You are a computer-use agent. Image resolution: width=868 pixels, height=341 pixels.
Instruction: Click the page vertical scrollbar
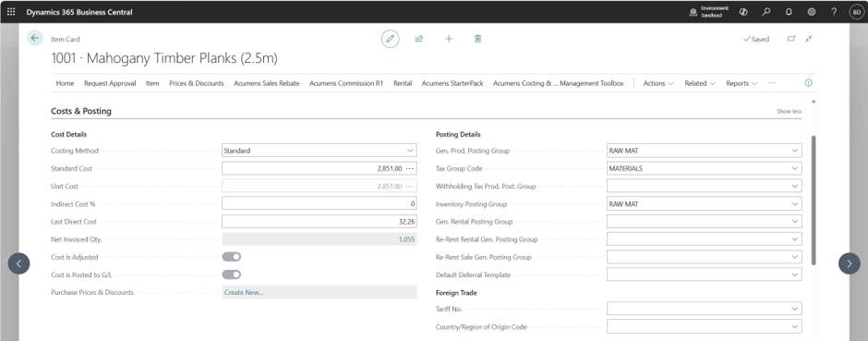(814, 200)
